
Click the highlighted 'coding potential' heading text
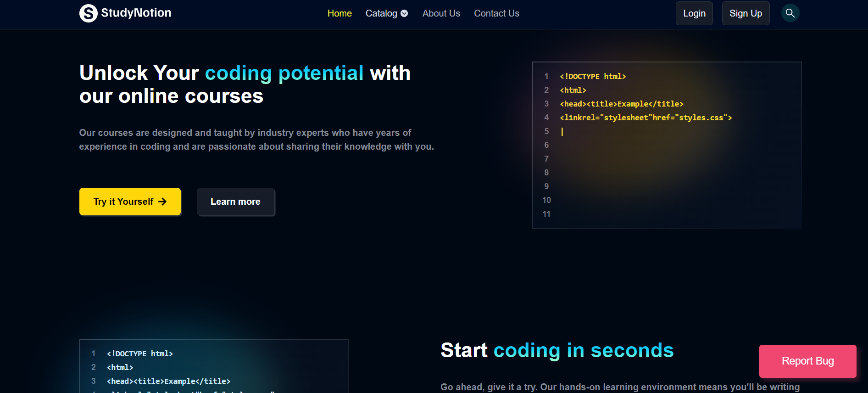pos(284,73)
